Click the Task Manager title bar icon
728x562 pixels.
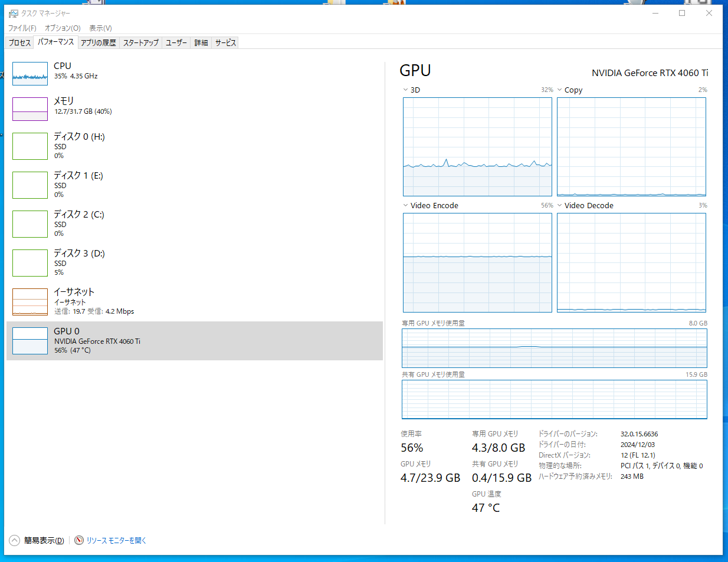click(13, 13)
